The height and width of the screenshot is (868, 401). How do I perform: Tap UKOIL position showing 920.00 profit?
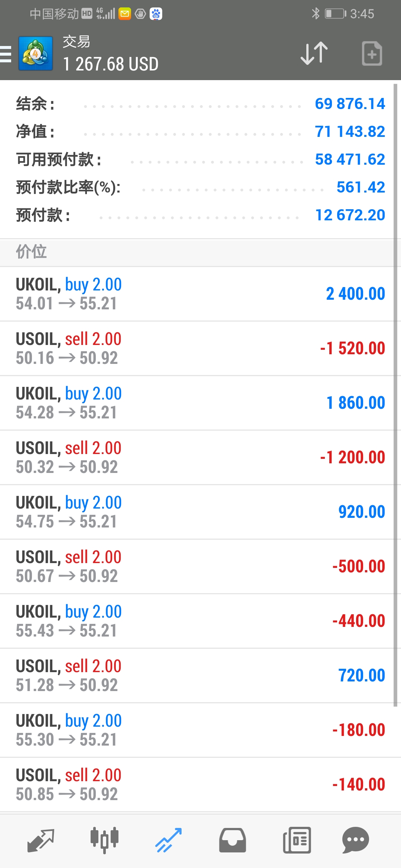[x=197, y=512]
